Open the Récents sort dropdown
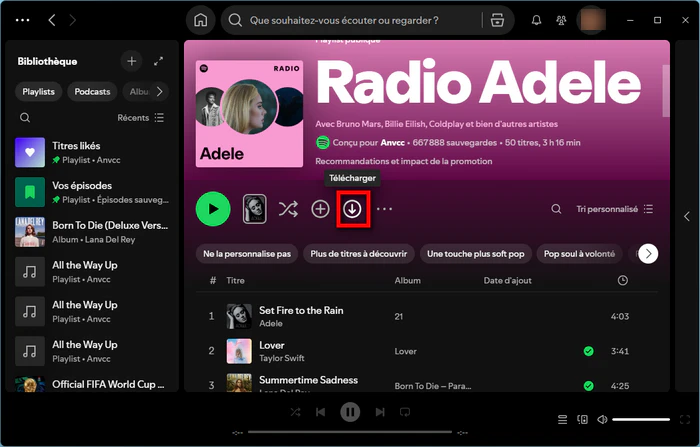The width and height of the screenshot is (700, 447). [141, 117]
